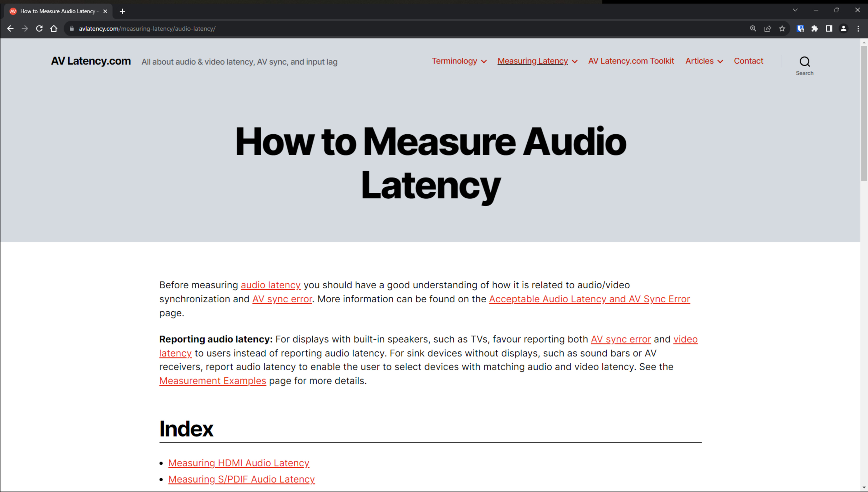Open AV Latency.com Toolkit menu item
The image size is (868, 492).
click(x=631, y=61)
